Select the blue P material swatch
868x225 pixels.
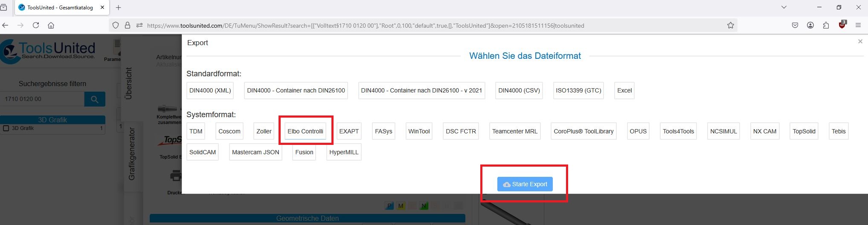point(389,206)
